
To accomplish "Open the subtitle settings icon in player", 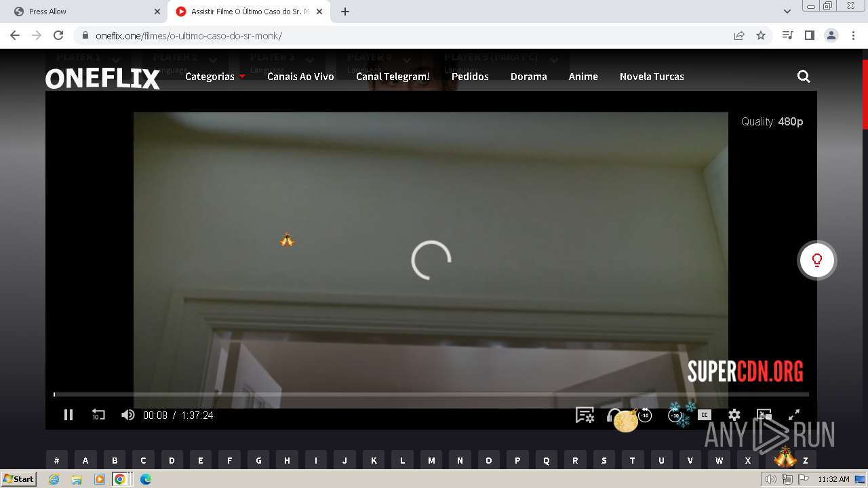I will click(x=585, y=415).
